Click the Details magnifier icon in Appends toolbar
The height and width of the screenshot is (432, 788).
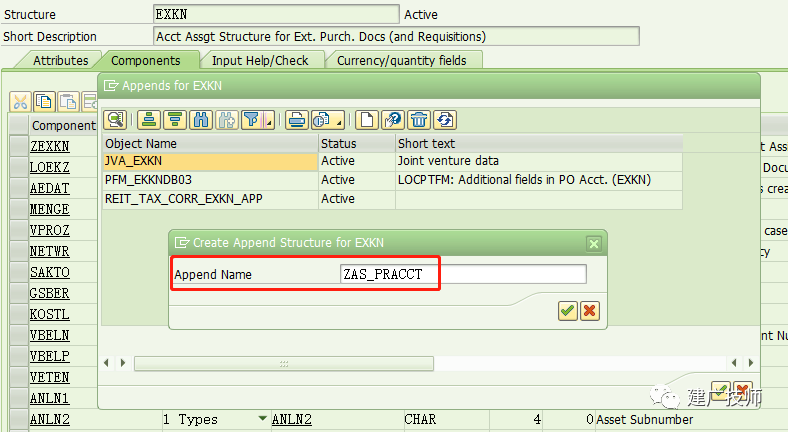click(x=115, y=120)
